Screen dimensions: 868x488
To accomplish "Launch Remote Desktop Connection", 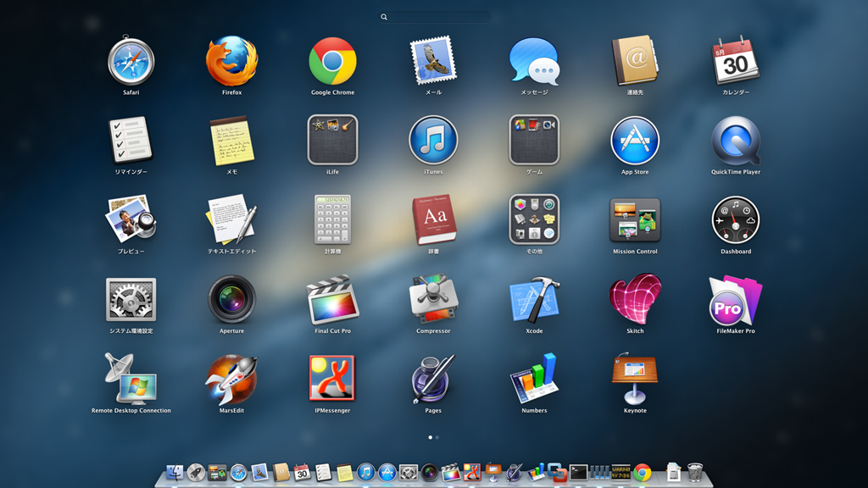I will 131,379.
